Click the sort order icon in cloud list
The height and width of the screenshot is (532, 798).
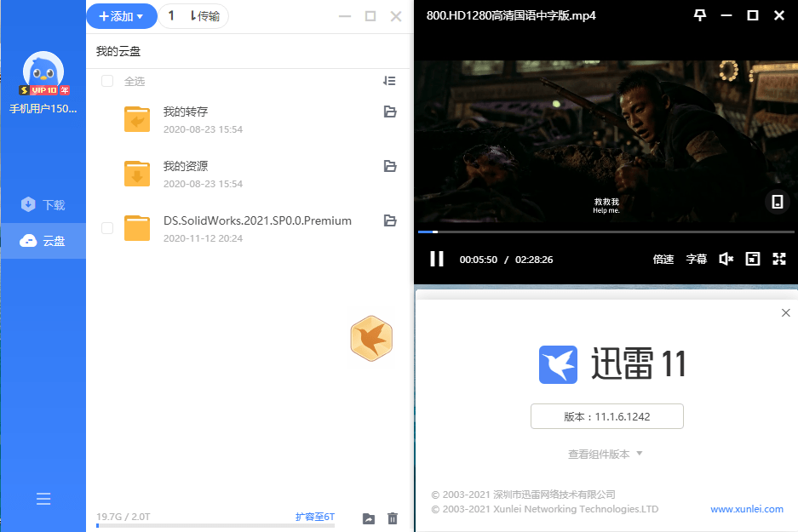[x=389, y=81]
